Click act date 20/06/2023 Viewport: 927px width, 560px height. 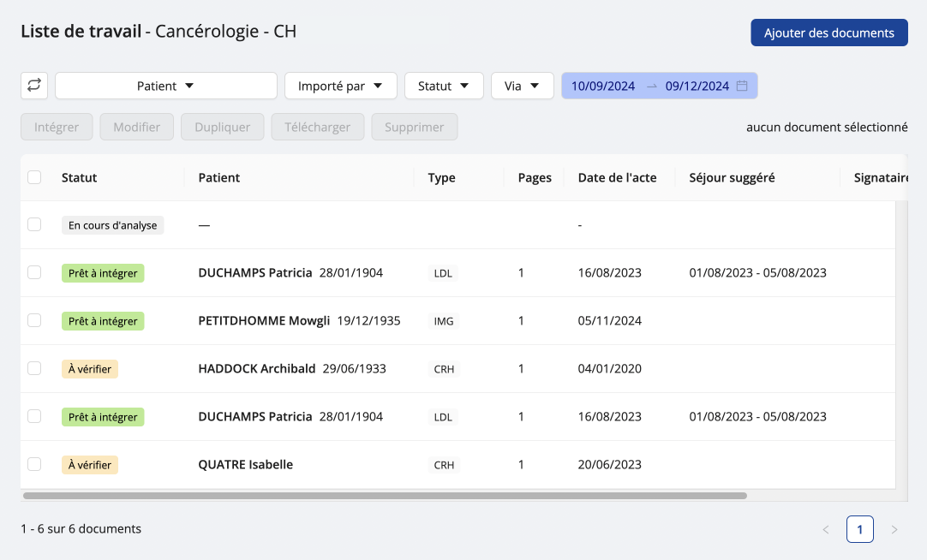coord(609,464)
